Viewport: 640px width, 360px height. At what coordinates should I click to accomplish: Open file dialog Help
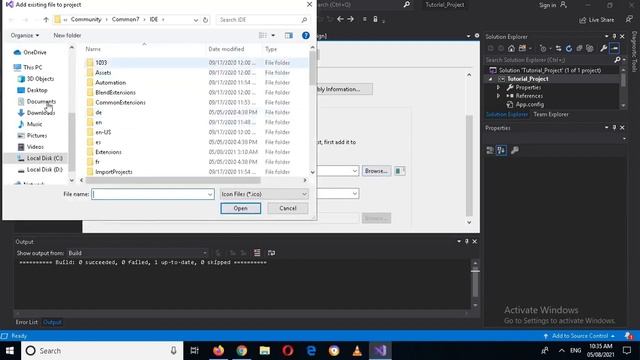[x=305, y=36]
